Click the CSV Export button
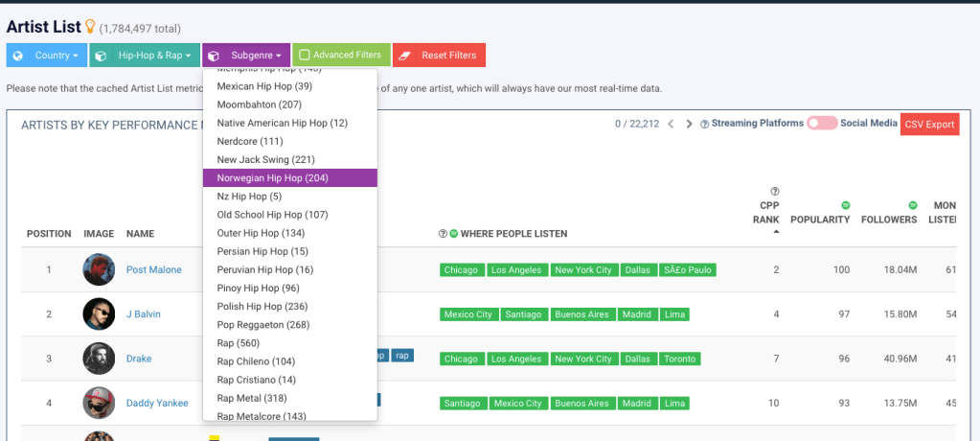980x441 pixels. point(929,125)
